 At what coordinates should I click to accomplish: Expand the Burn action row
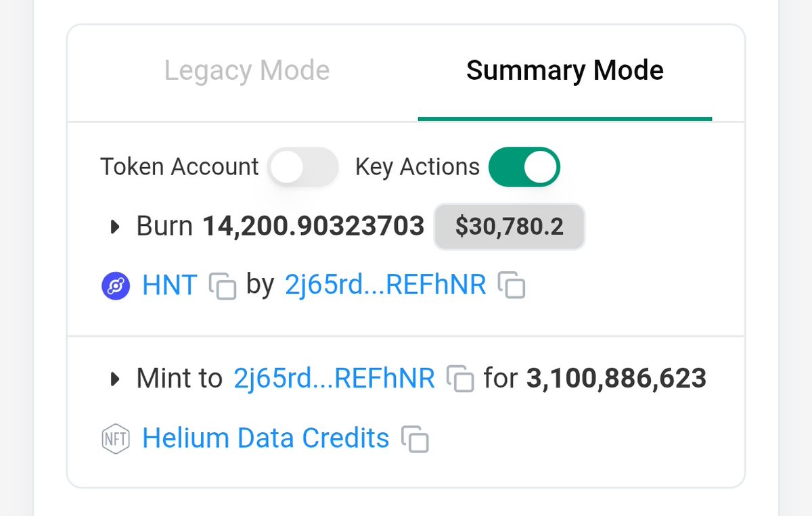[115, 227]
